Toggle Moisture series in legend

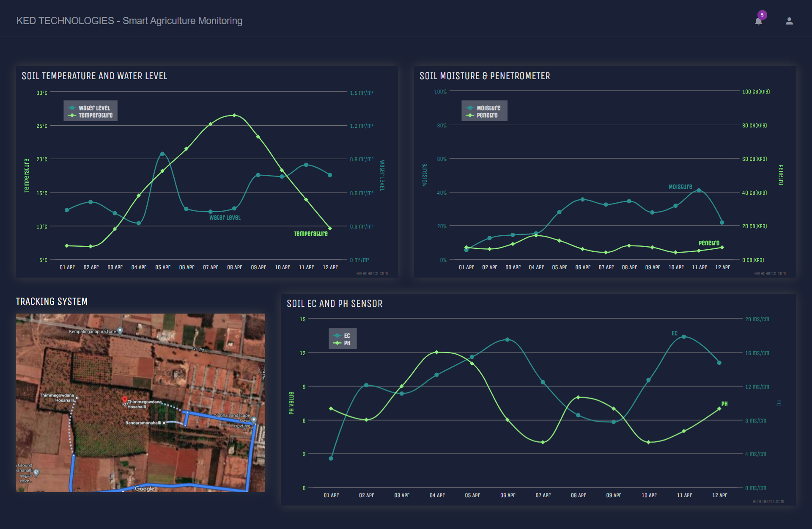pos(483,108)
